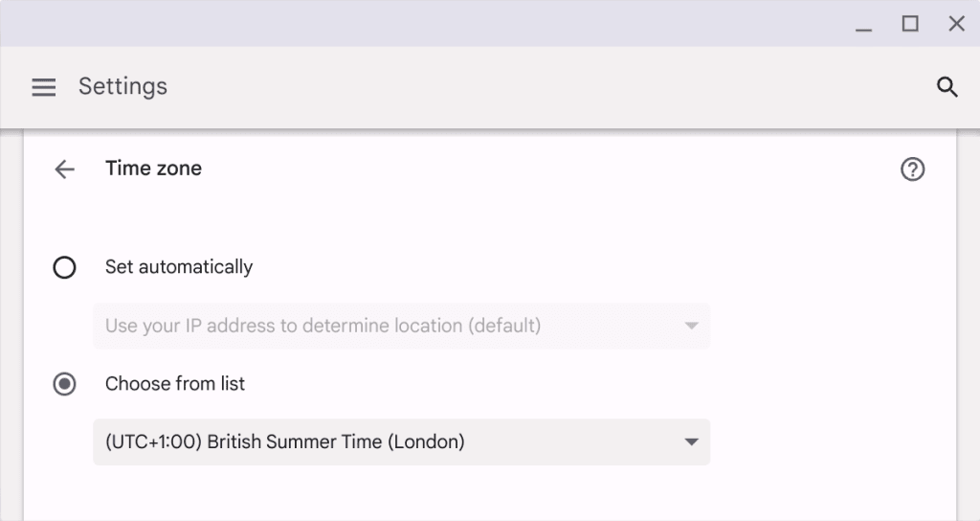Select the Set automatically radio button

[64, 268]
